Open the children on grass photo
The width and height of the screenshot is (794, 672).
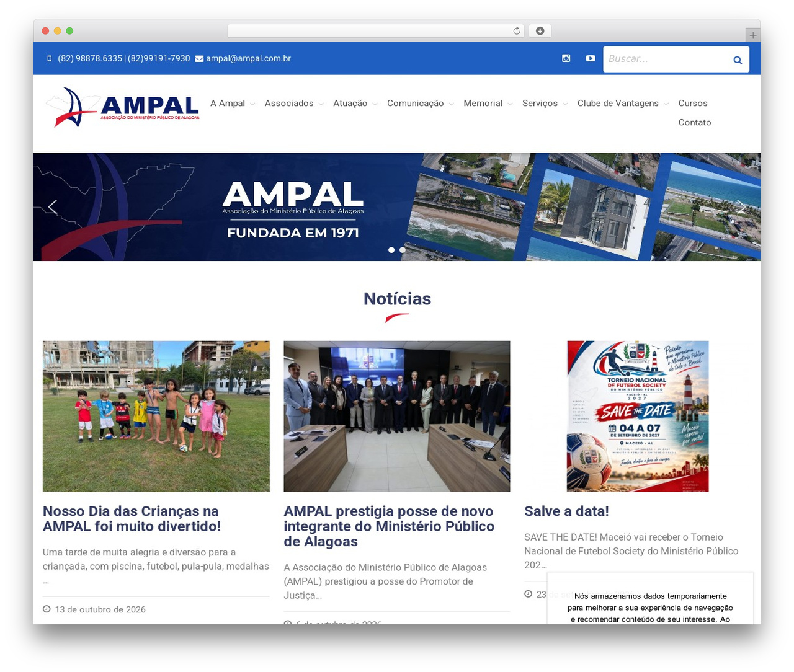click(x=156, y=416)
